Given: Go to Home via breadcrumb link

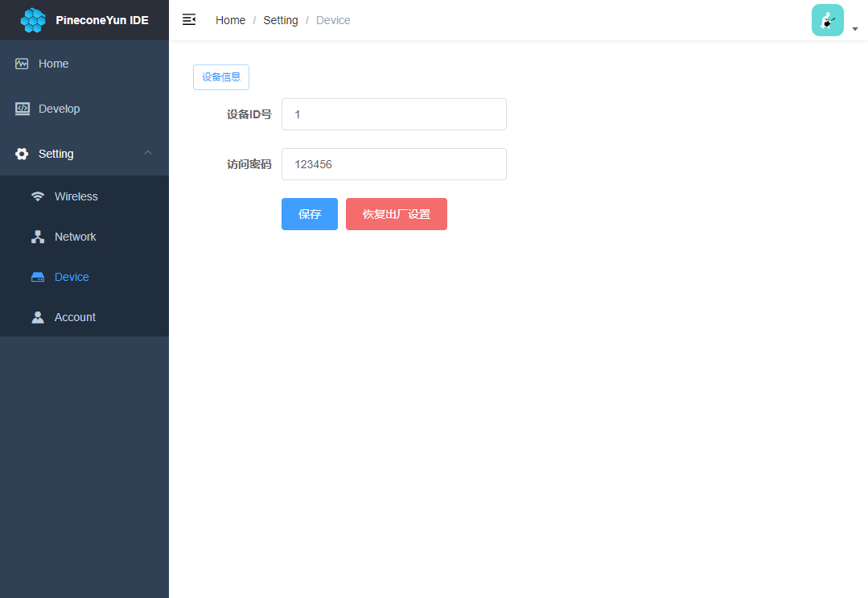Looking at the screenshot, I should pyautogui.click(x=230, y=20).
